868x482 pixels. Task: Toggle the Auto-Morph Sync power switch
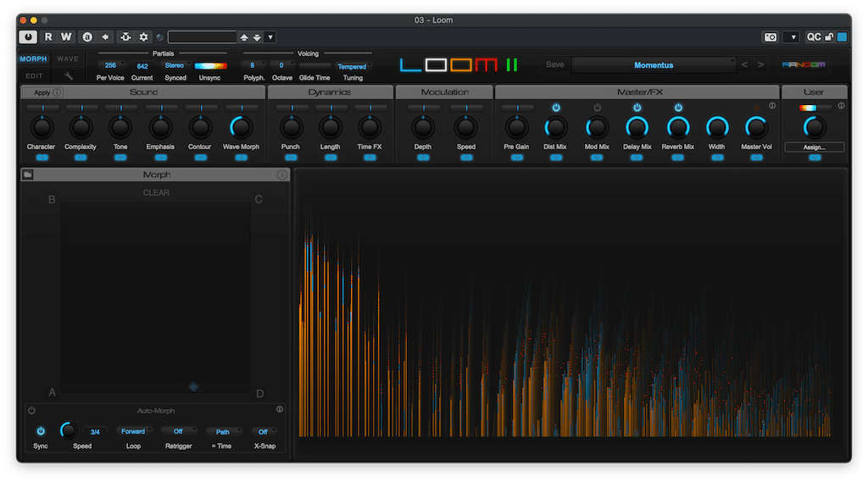pos(41,431)
